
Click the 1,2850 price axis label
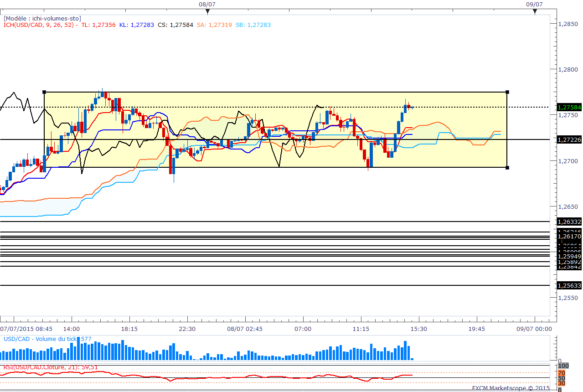tap(568, 24)
